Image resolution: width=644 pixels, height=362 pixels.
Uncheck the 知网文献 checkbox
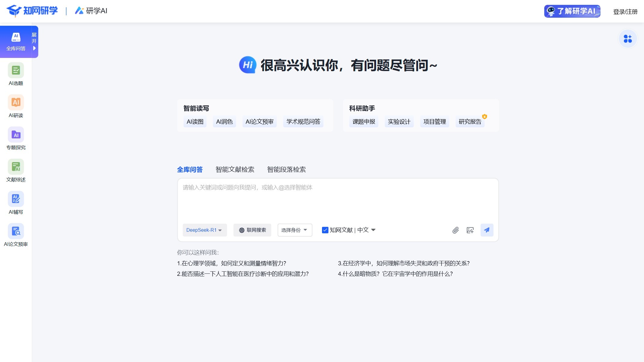click(325, 230)
